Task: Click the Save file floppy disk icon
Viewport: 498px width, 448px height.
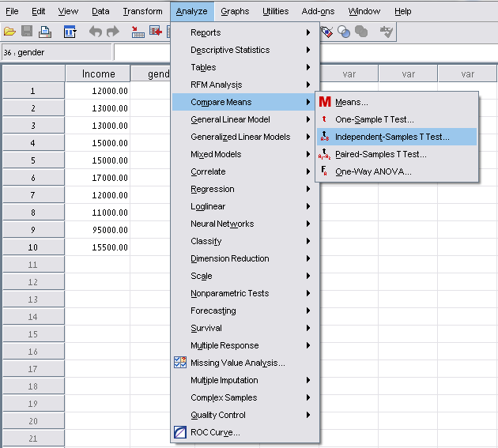Action: (27, 32)
